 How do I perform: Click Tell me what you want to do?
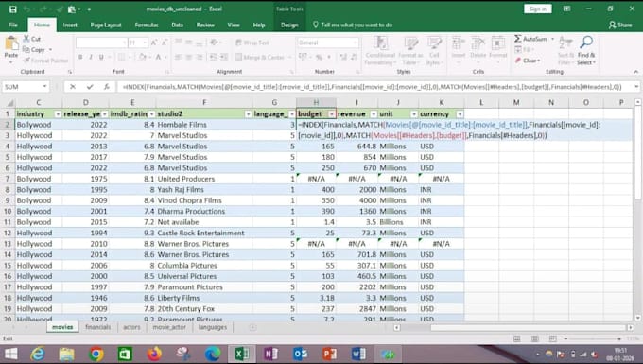tap(353, 25)
